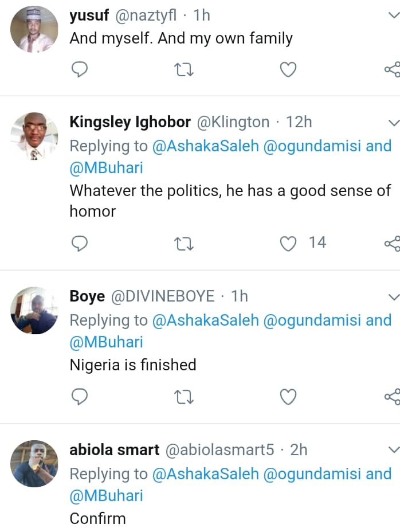Expand options arrow on Kingsley Ighobor's tweet

click(x=393, y=122)
